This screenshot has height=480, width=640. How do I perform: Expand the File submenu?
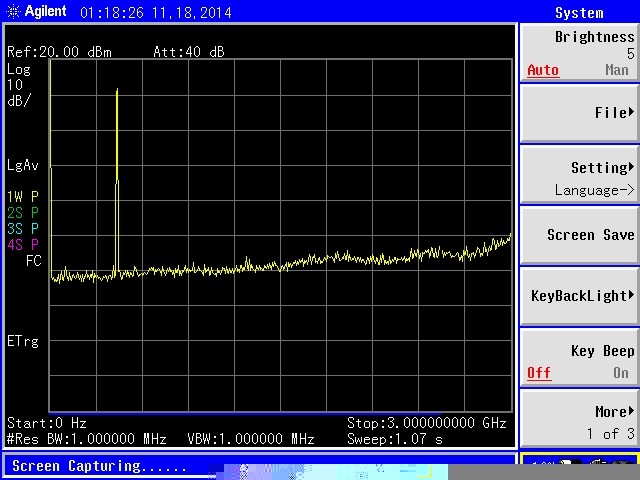[x=579, y=113]
